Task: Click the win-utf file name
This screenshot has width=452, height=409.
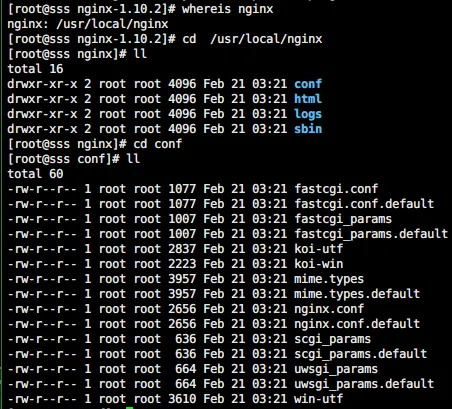Action: [x=318, y=399]
